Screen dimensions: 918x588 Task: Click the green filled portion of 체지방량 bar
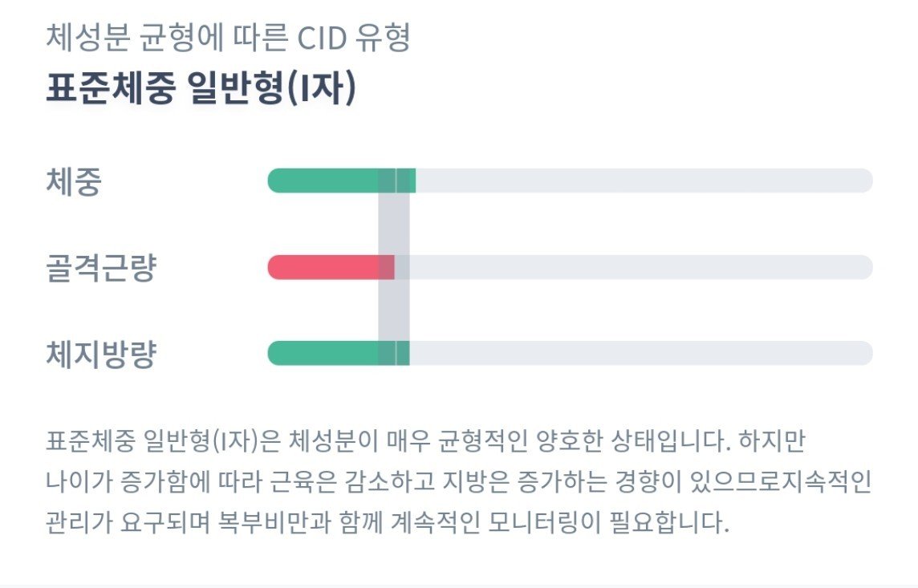[339, 354]
